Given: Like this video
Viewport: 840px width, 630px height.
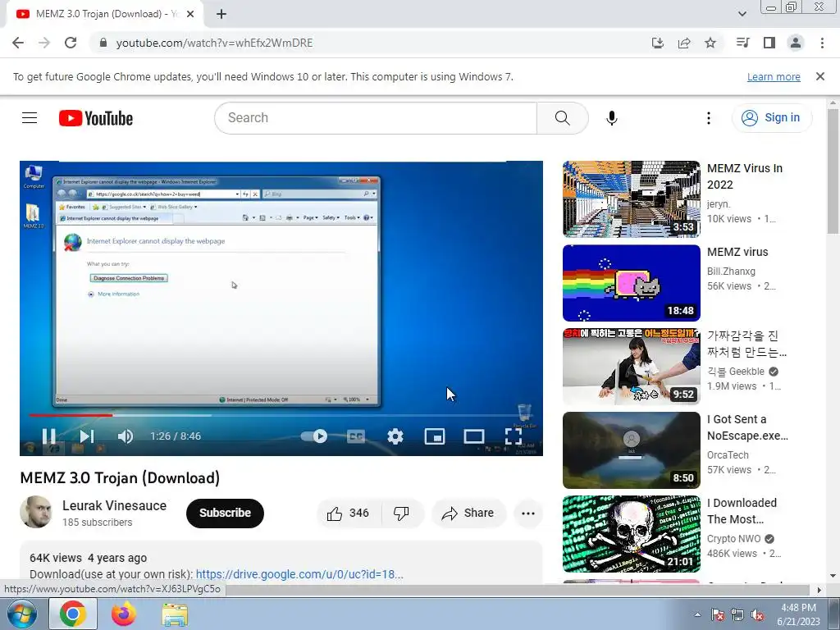Looking at the screenshot, I should pyautogui.click(x=349, y=514).
